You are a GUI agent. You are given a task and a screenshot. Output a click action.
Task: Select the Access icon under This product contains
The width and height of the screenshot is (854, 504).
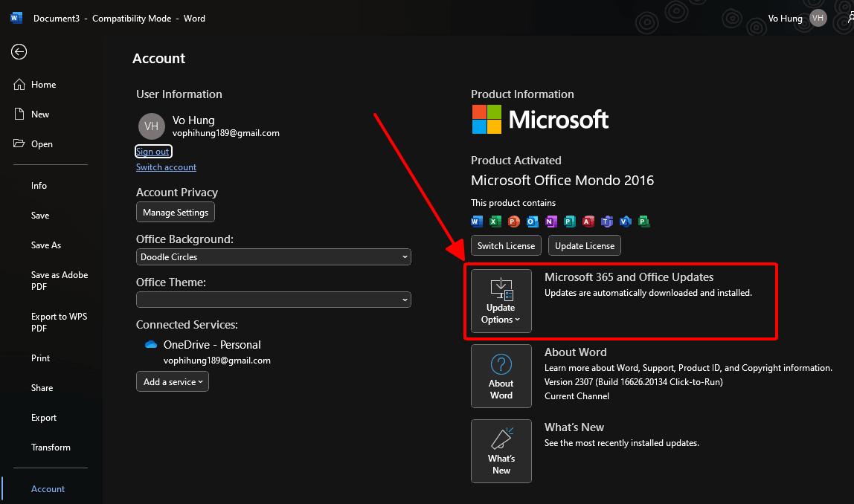588,221
